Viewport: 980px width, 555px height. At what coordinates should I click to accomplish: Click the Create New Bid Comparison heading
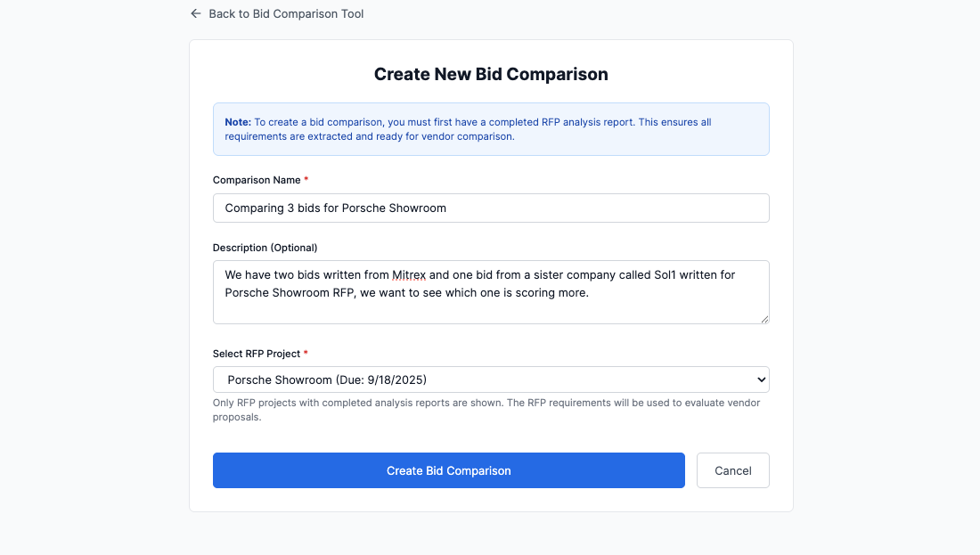pos(491,74)
